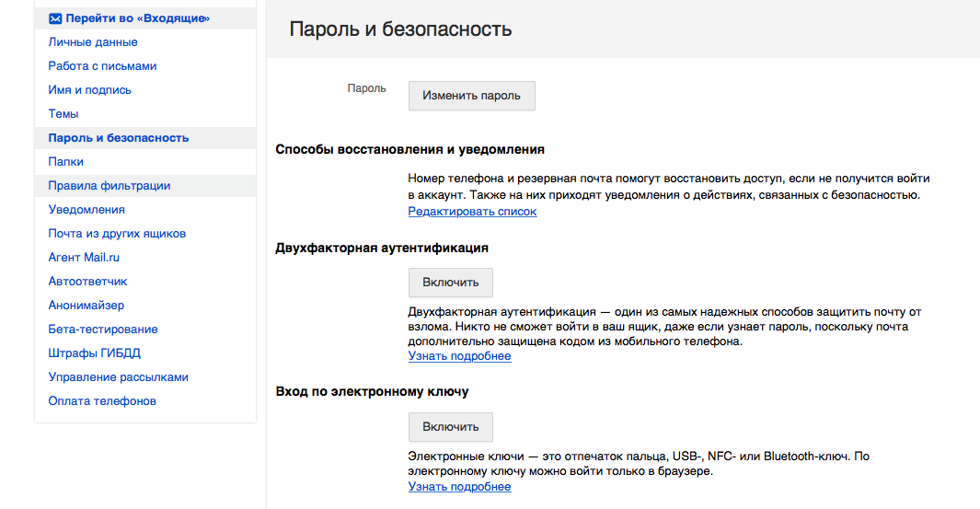Image resolution: width=980 pixels, height=509 pixels.
Task: Click the «Изменить пароль» button
Action: 471,96
